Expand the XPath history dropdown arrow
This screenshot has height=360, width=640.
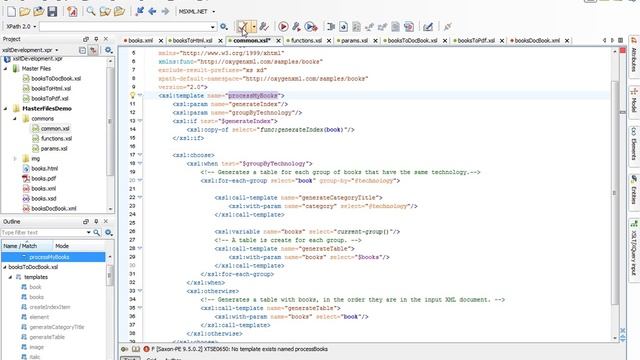coord(213,27)
